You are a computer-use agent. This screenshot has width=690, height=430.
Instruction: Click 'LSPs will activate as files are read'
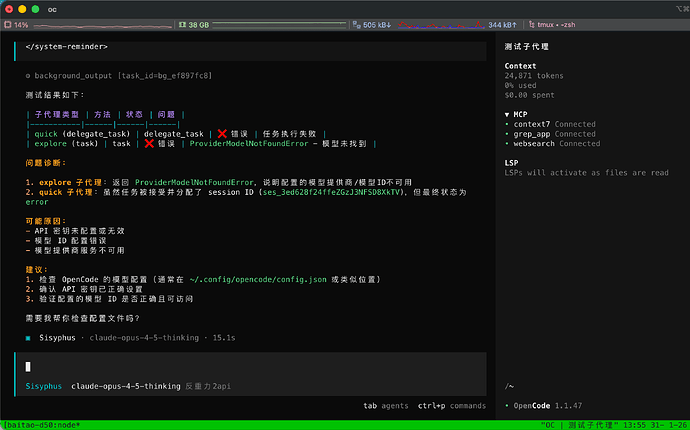[587, 173]
